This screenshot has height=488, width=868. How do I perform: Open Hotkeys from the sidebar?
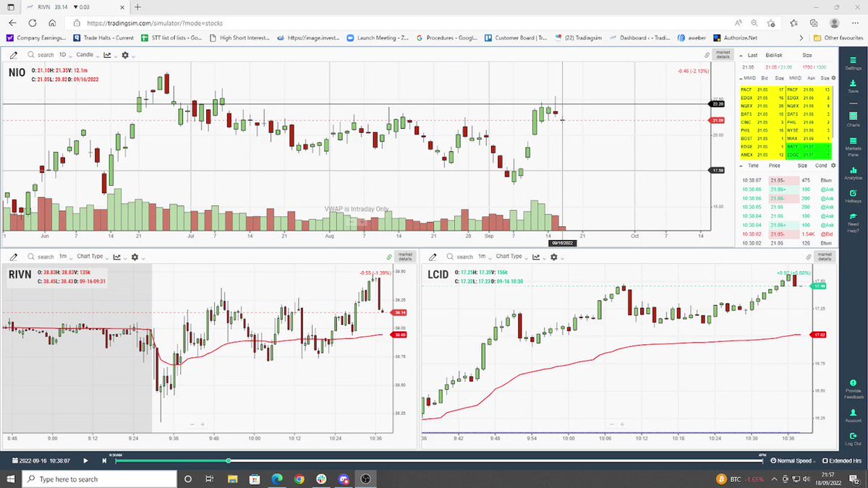point(853,196)
